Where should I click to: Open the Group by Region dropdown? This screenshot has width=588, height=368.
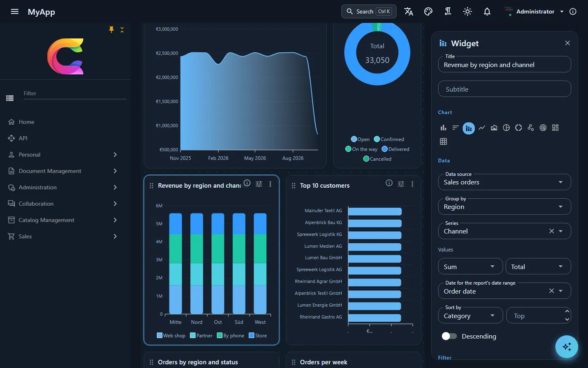(x=504, y=206)
